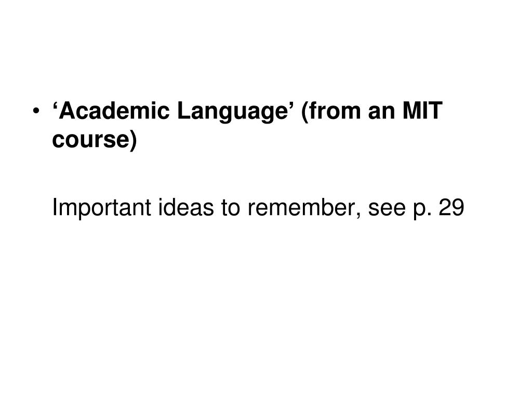Click the opening quote mark before 'Academic'
The width and height of the screenshot is (532, 399).
[x=56, y=104]
